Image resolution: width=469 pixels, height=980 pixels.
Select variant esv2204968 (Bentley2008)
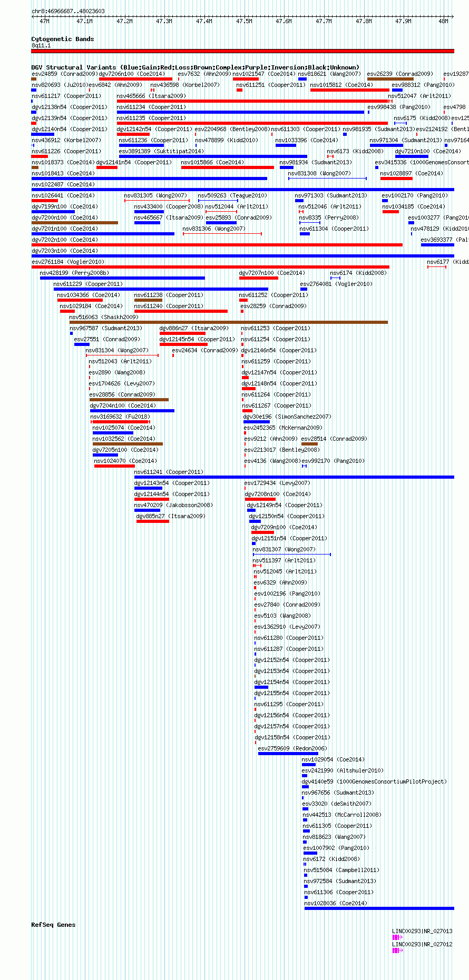pyautogui.click(x=232, y=129)
